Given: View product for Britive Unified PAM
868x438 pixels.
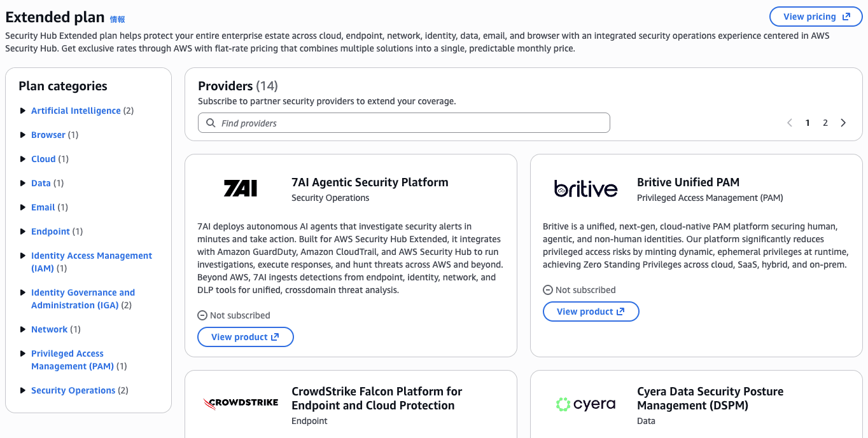Looking at the screenshot, I should pos(591,311).
